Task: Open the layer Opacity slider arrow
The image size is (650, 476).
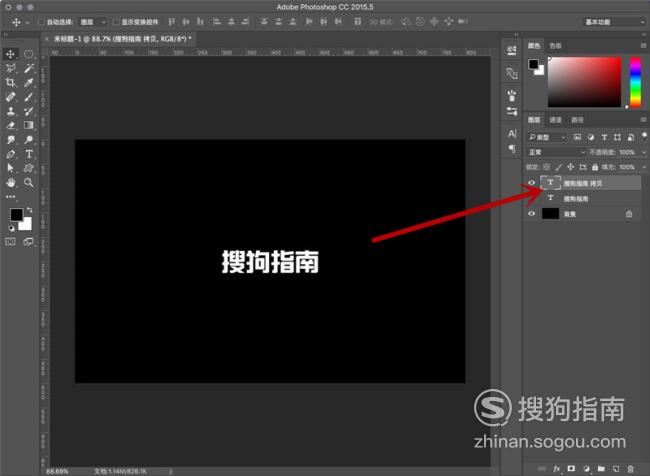Action: point(644,152)
